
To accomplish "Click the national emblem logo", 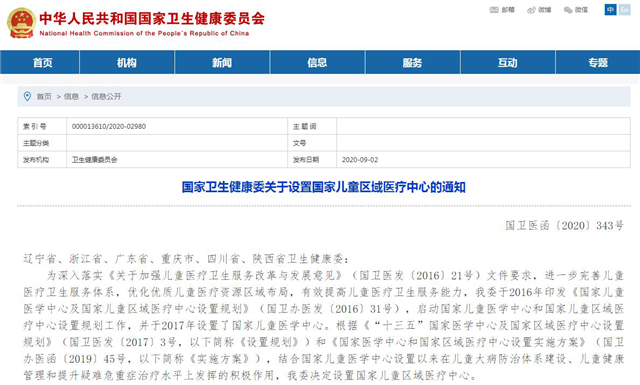I will (21, 23).
